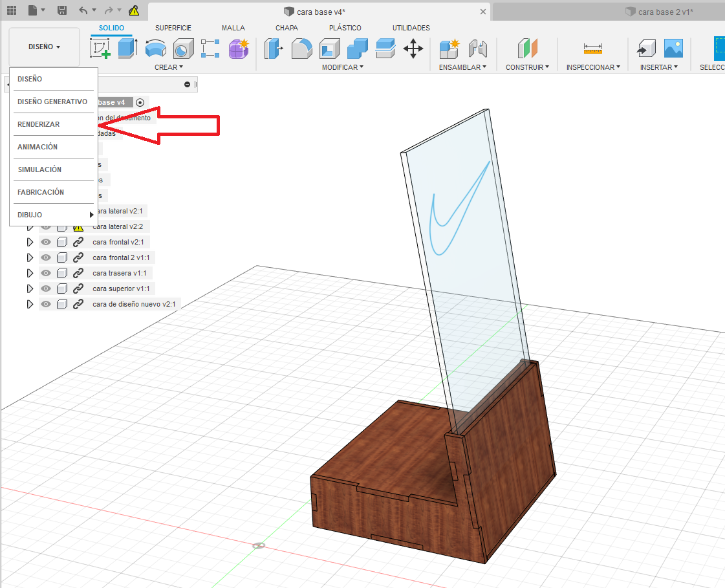The image size is (725, 588).
Task: Select the Offset Plane construct tool
Action: [528, 49]
